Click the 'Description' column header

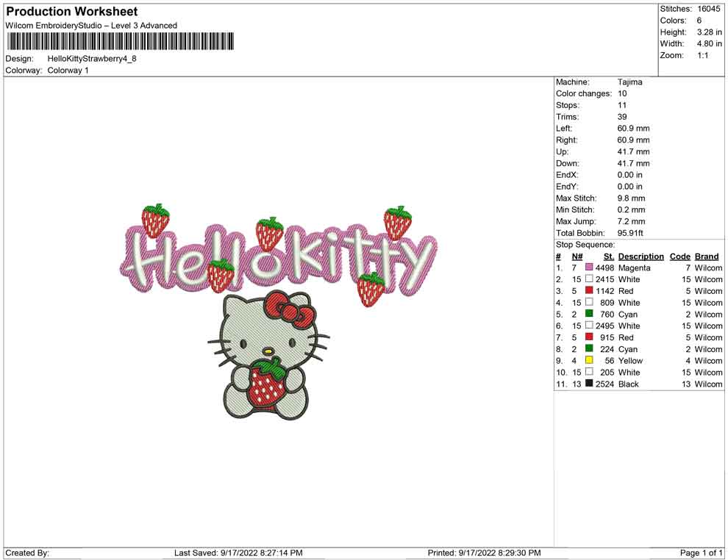click(641, 256)
